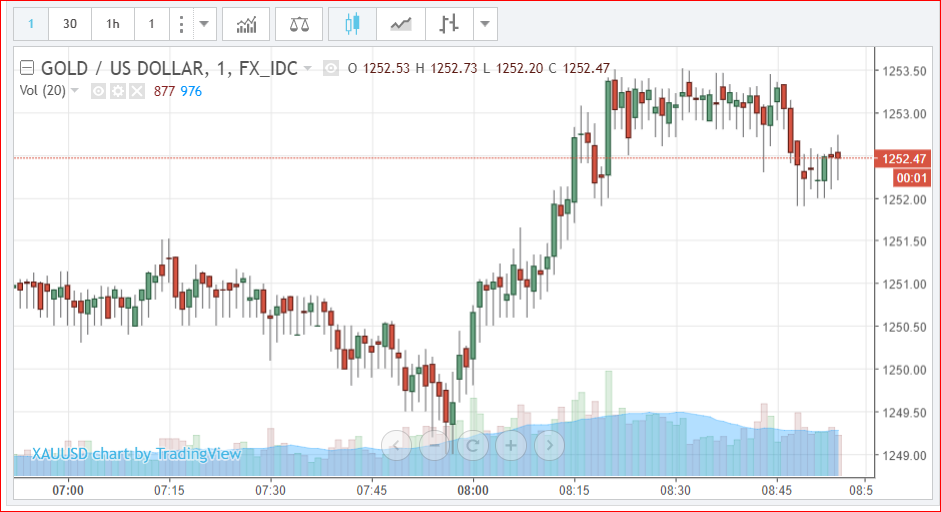Switch to the 30 minute interval

pos(70,24)
